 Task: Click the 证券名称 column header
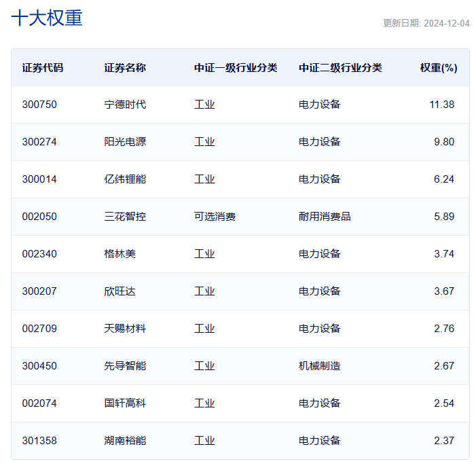click(125, 68)
